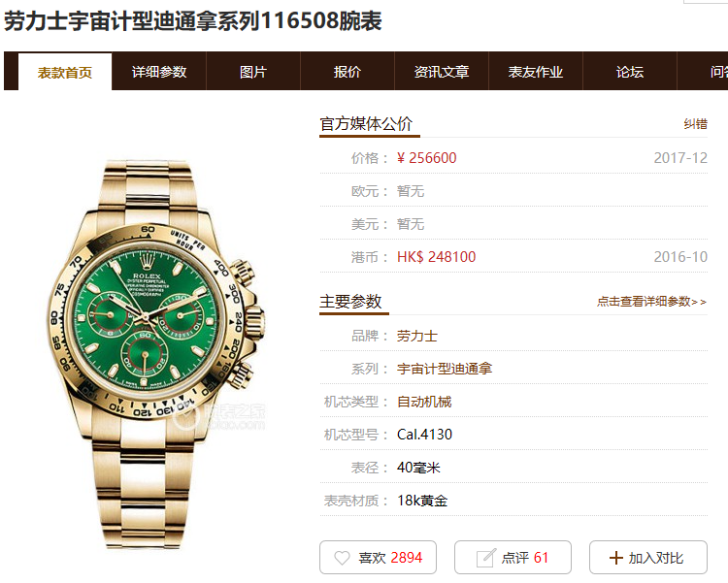Screen dimensions: 728x583
Task: Click the 喜欢 2894 button
Action: [378, 558]
